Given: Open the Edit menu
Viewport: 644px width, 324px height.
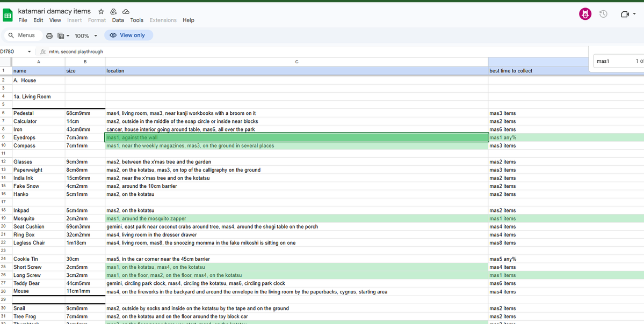Looking at the screenshot, I should tap(38, 20).
